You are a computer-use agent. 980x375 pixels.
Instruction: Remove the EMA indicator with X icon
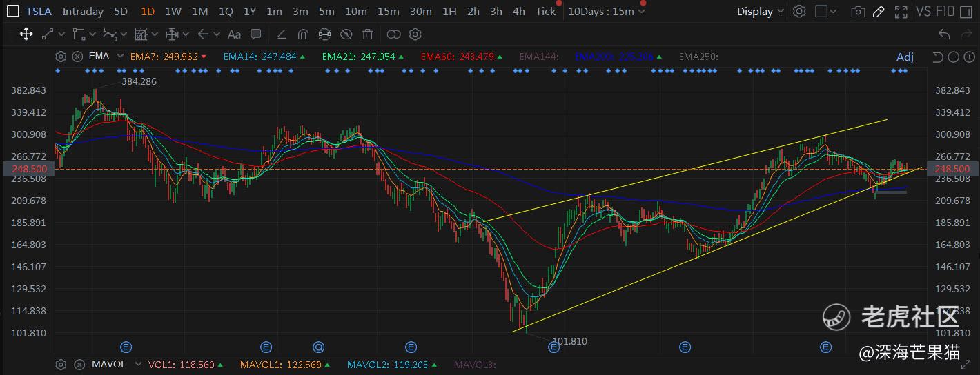tap(77, 57)
